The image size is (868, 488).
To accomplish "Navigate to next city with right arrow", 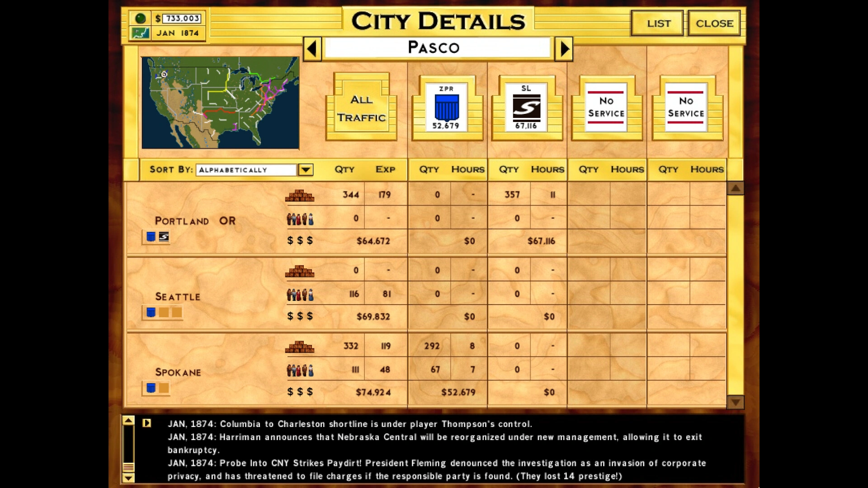I will [565, 47].
